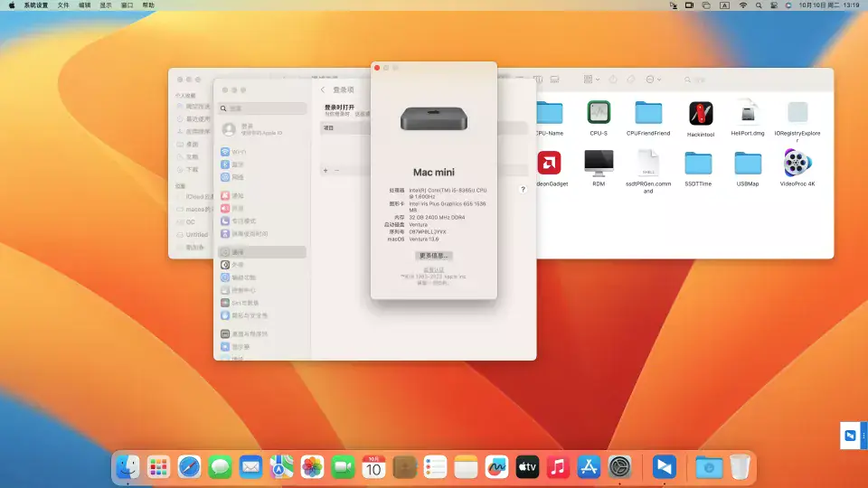Select Siri与聚焦 in Settings sidebar

tap(262, 303)
